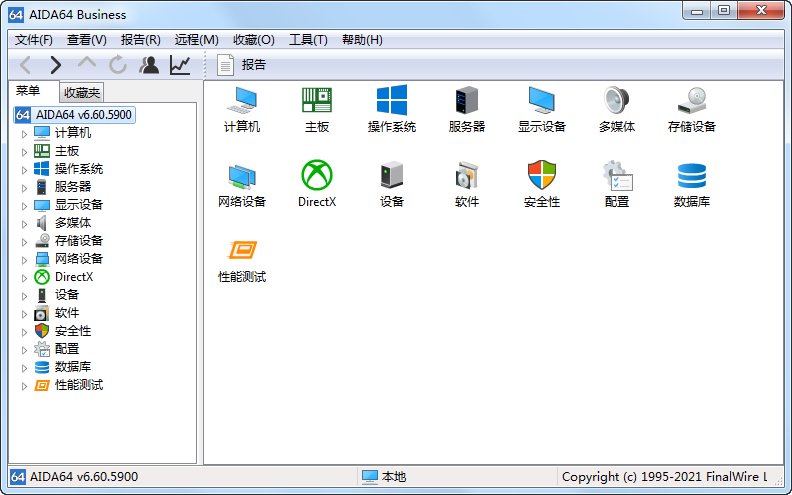
Task: Expand the 显示设备 tree node arrow
Action: click(x=24, y=206)
